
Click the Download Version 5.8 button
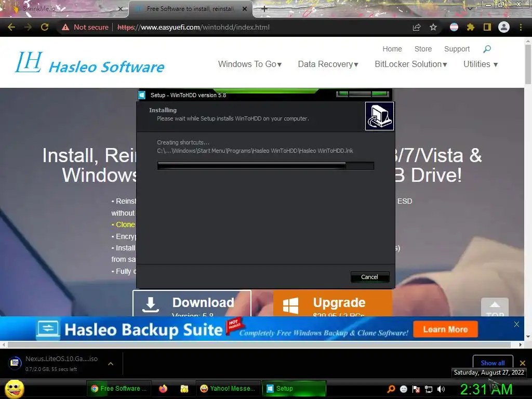click(x=192, y=303)
